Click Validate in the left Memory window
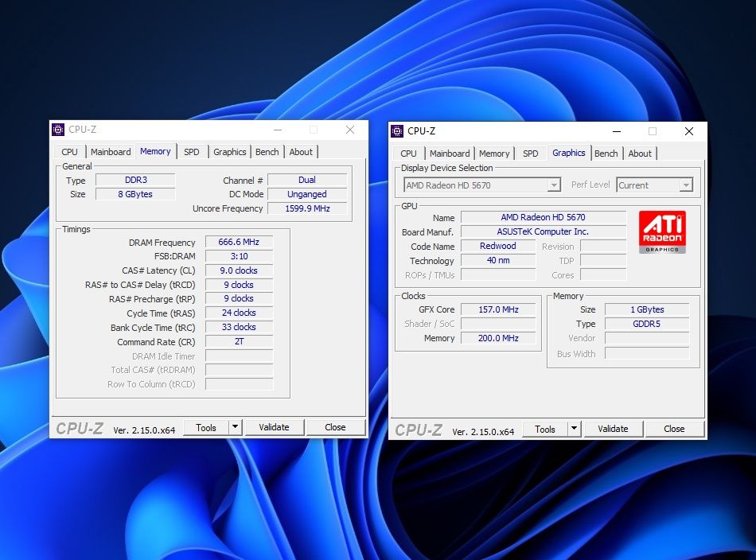Screen dimensions: 756x560 (x=274, y=427)
